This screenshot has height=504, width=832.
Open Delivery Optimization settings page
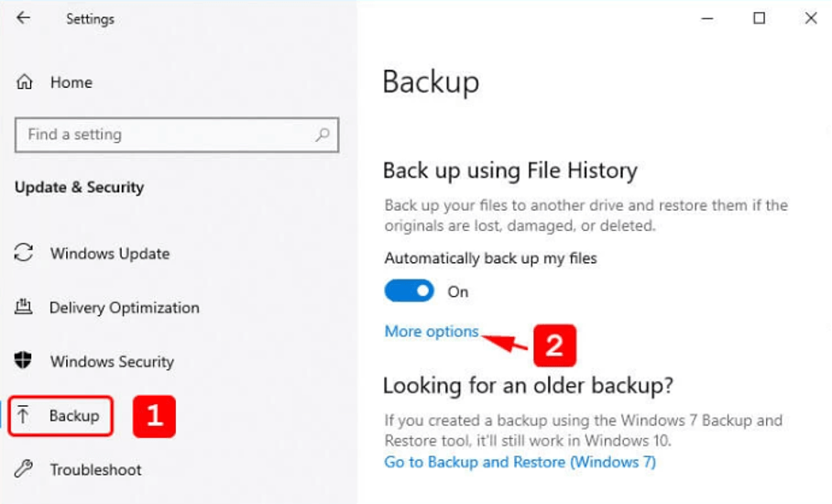coord(125,308)
